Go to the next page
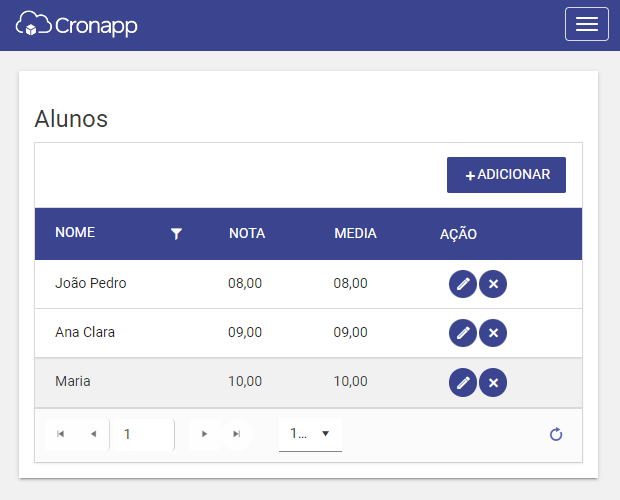Screen dimensions: 620x500 coord(204,434)
